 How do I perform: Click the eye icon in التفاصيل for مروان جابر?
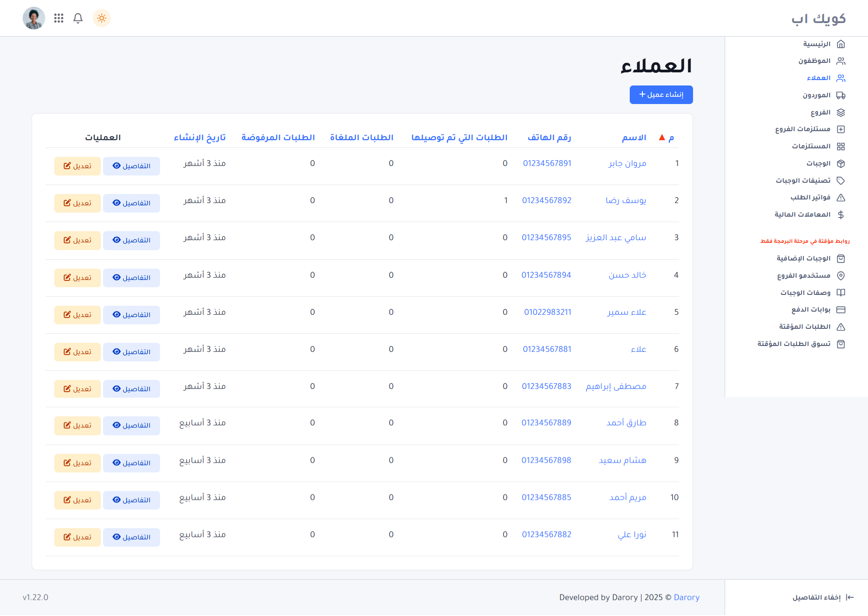117,166
